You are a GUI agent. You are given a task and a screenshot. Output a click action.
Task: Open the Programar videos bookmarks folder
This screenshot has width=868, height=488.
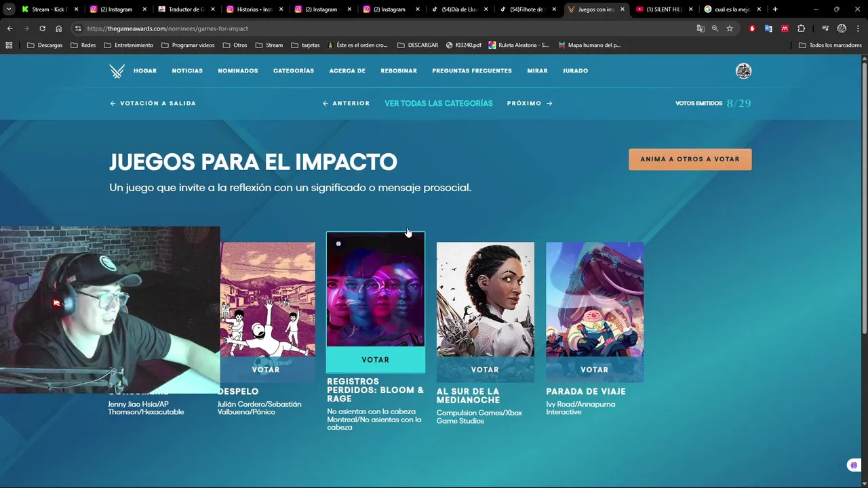(188, 45)
